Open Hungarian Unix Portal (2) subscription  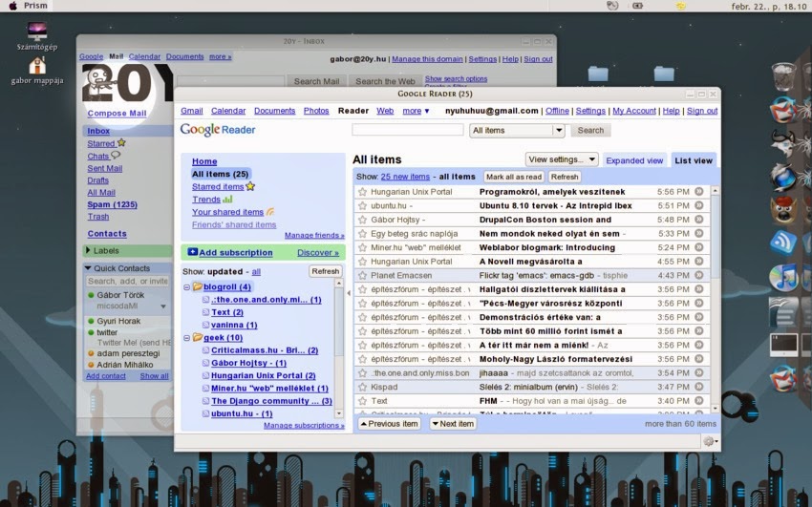point(263,375)
